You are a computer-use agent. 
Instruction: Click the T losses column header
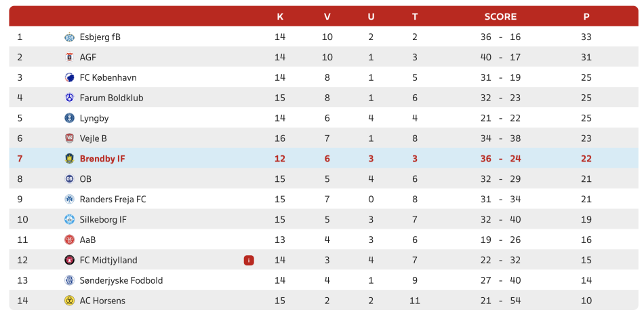415,17
